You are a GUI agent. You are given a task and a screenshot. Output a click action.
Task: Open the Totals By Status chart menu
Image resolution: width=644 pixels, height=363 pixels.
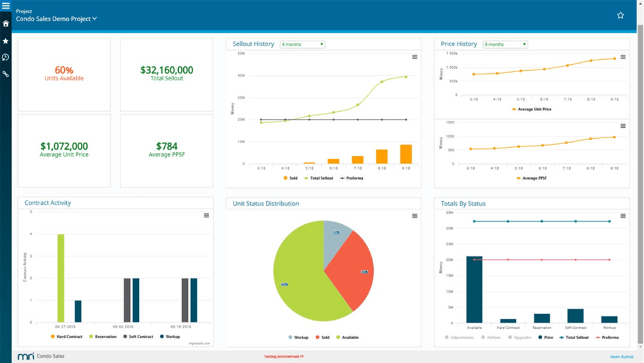[623, 216]
